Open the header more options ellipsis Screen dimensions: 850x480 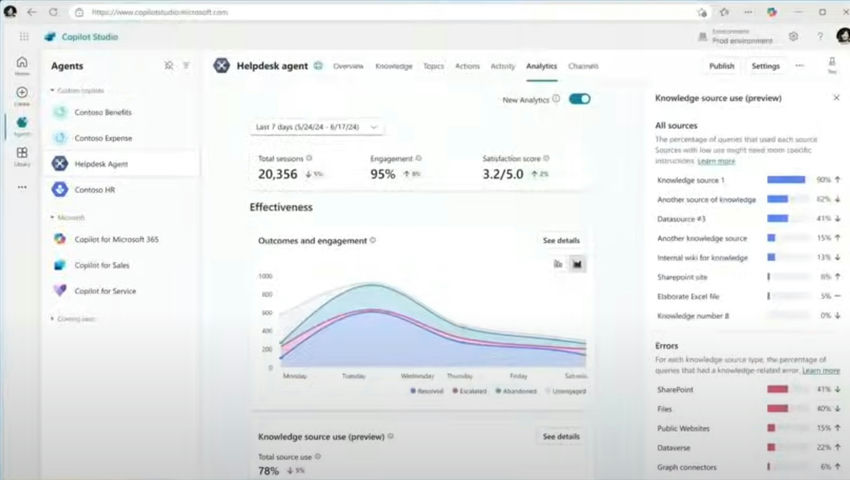click(x=799, y=66)
